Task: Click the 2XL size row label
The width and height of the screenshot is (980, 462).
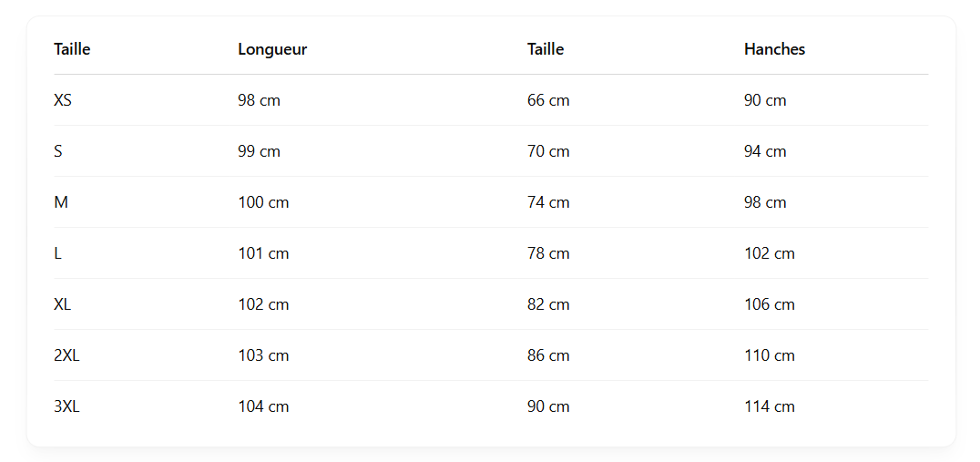Action: click(x=66, y=355)
